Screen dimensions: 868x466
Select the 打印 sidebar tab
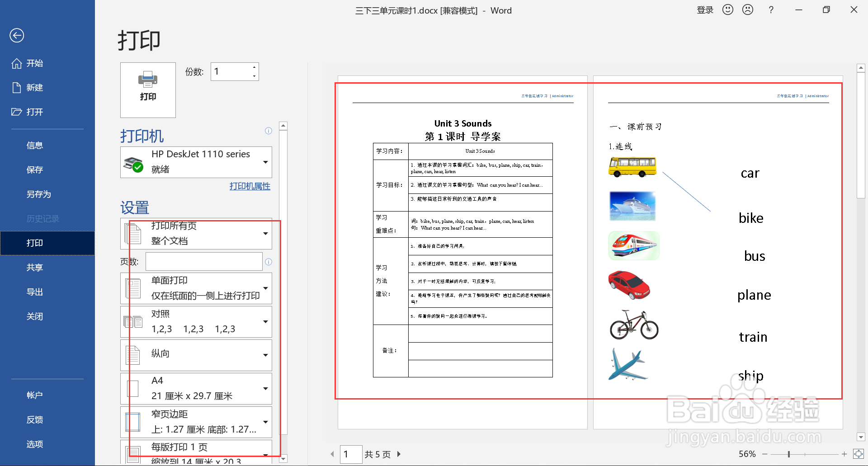(x=47, y=243)
